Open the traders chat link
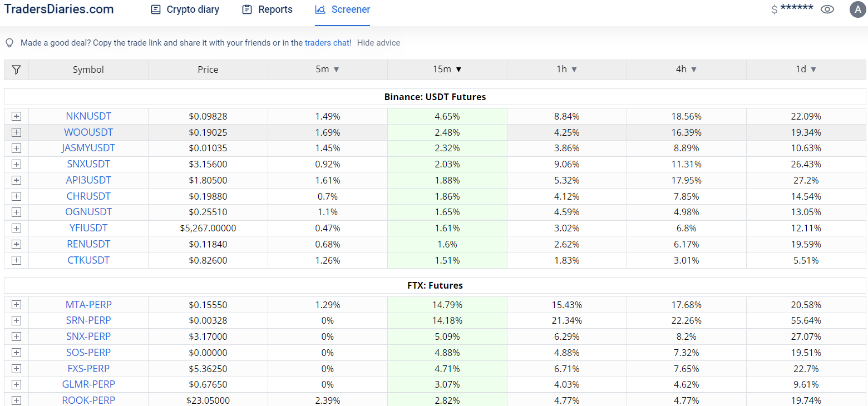The height and width of the screenshot is (406, 868). [x=328, y=43]
